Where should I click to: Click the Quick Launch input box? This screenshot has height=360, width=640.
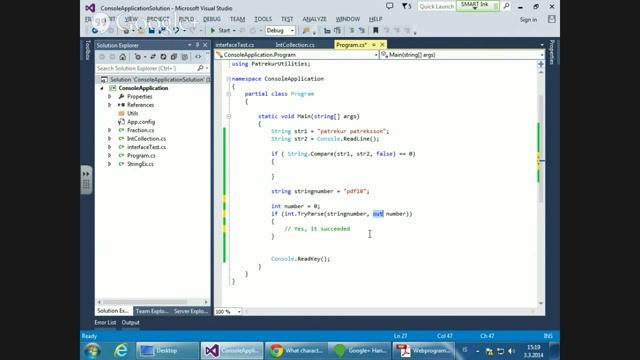(436, 6)
